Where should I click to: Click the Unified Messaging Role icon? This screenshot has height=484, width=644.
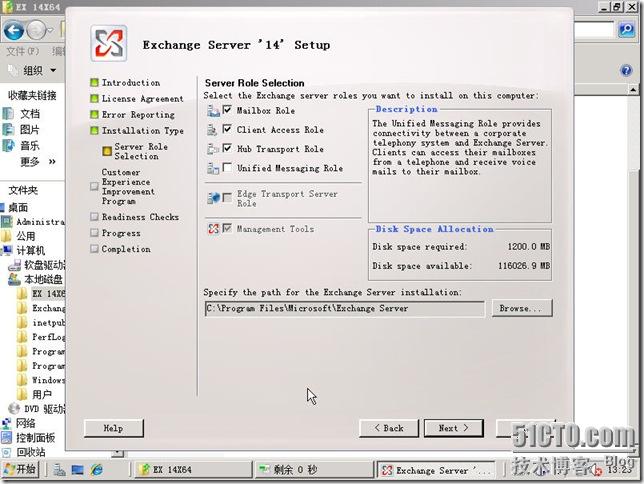click(213, 168)
